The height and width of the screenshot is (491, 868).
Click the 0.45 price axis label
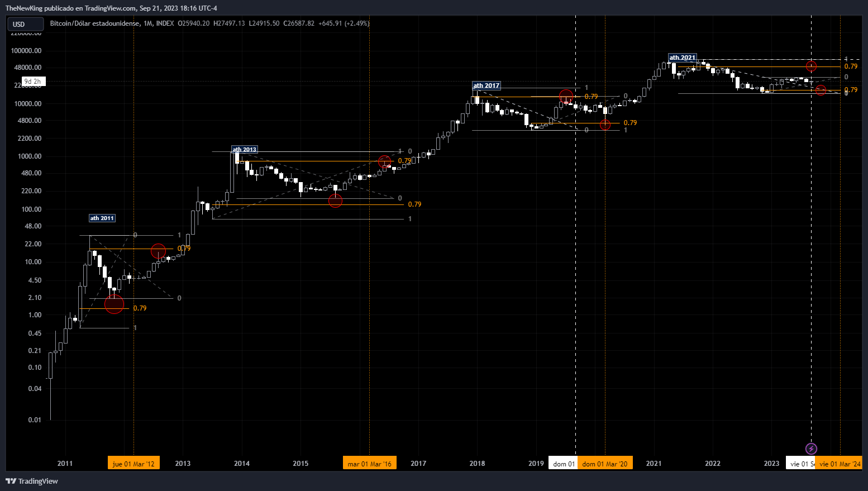click(x=35, y=333)
